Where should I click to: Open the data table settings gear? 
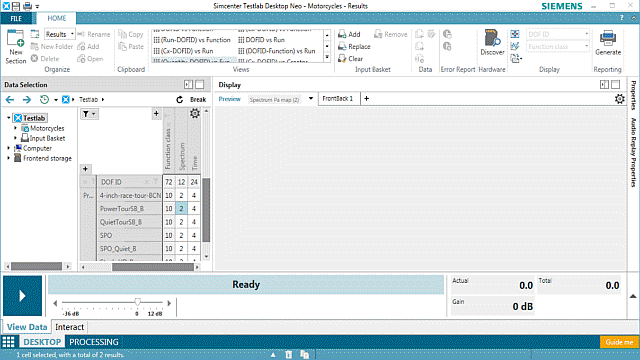[x=195, y=113]
